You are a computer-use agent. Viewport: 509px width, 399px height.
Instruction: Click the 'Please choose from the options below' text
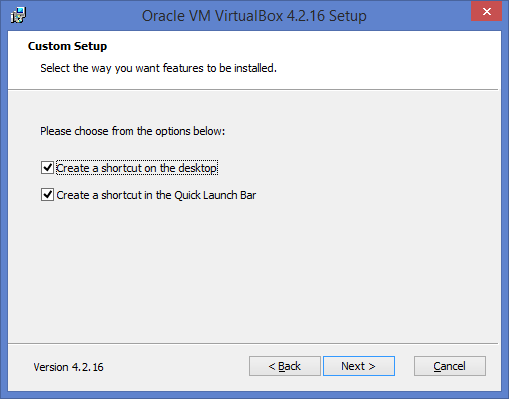(x=133, y=131)
